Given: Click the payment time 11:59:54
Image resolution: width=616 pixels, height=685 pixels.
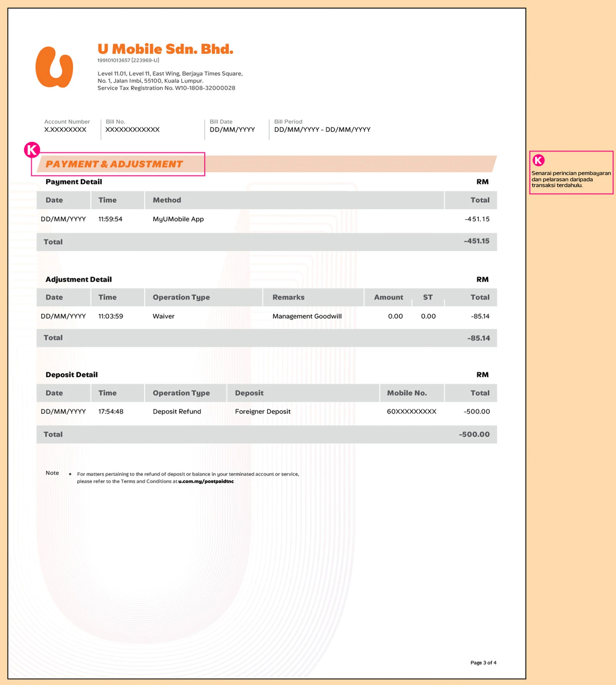Looking at the screenshot, I should pos(110,219).
